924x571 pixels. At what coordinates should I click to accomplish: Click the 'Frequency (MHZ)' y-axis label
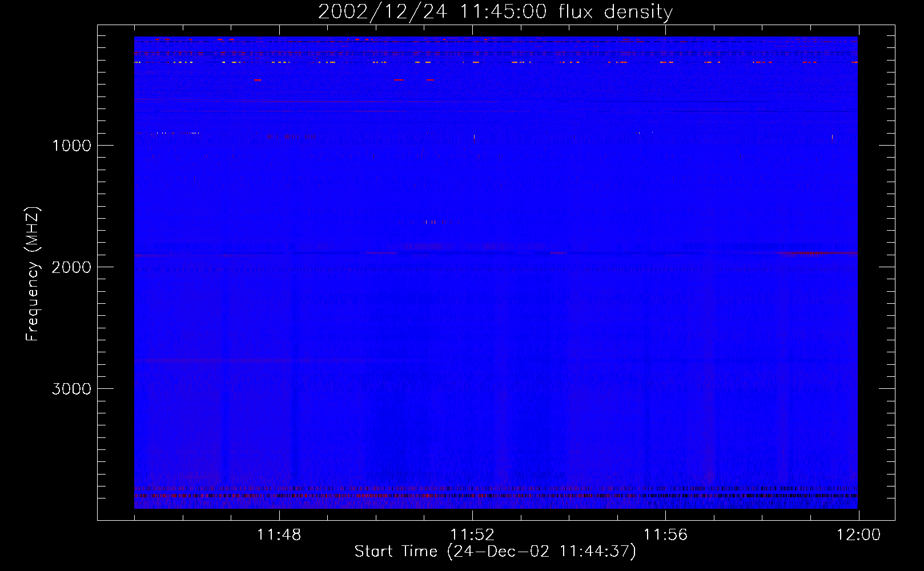click(33, 274)
